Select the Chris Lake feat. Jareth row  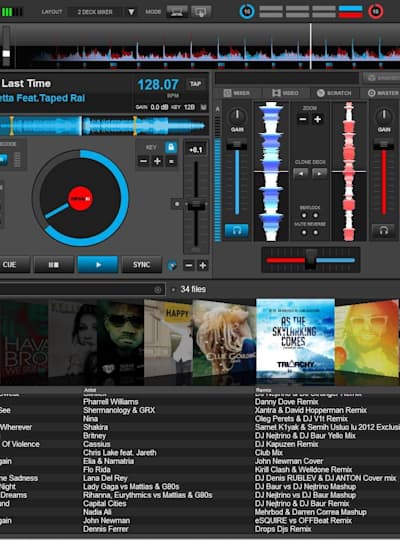coord(200,453)
